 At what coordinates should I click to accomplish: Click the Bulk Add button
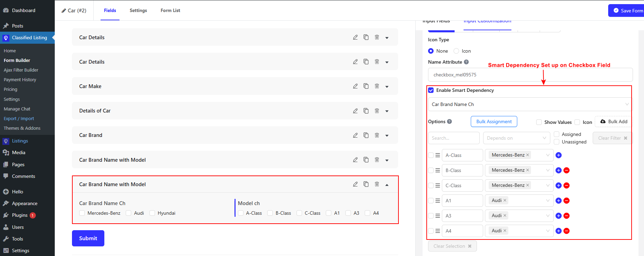[614, 121]
